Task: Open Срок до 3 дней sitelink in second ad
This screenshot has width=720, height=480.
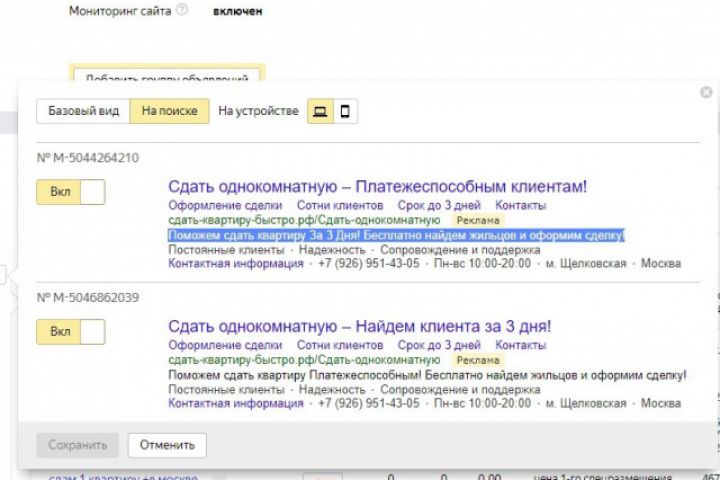Action: click(x=439, y=345)
